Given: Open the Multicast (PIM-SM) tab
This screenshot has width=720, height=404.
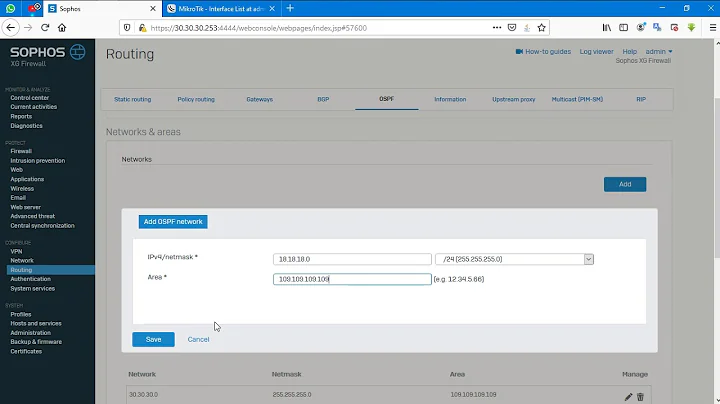Looking at the screenshot, I should point(577,99).
